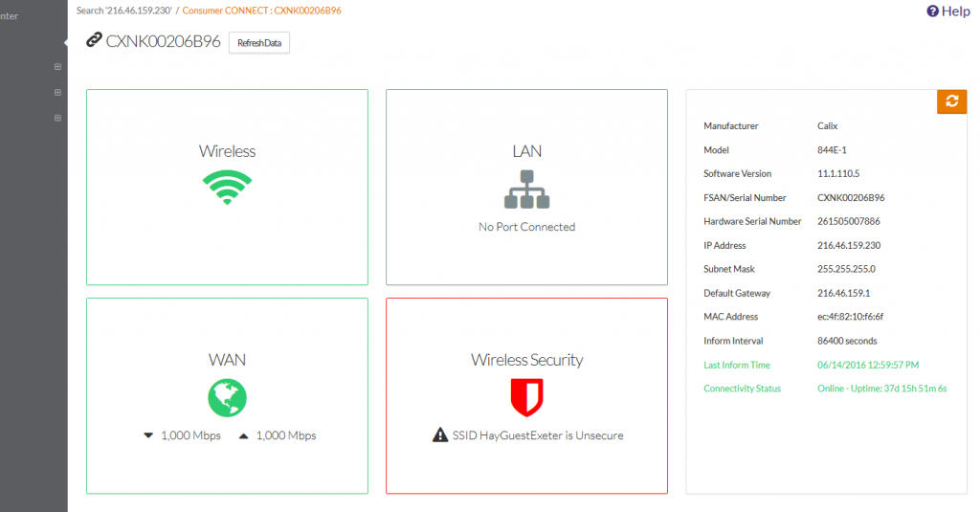Click the WAN globe icon

[227, 396]
